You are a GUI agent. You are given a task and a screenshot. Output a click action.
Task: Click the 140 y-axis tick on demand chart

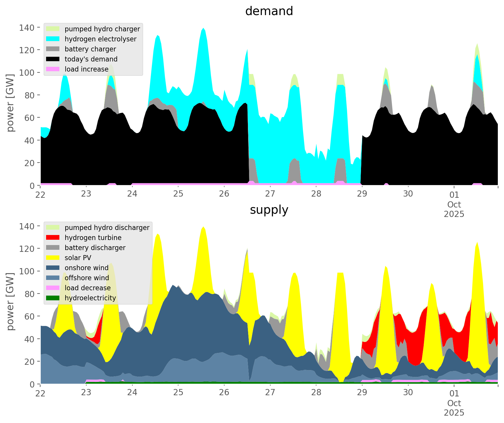(x=27, y=28)
